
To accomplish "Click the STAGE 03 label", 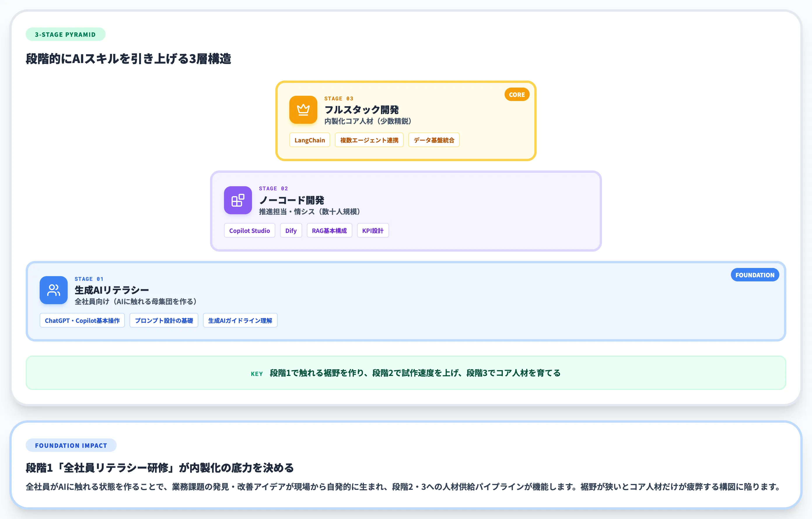I will point(339,99).
